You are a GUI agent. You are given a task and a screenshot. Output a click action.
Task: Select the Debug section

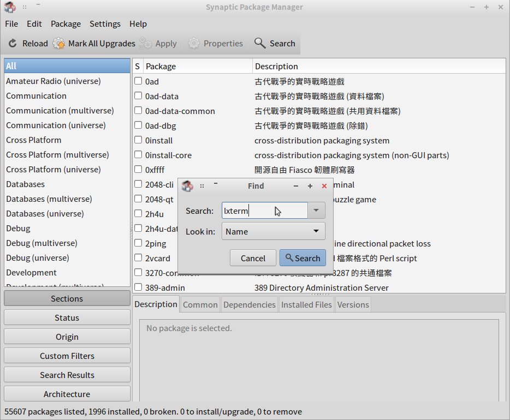(67, 229)
